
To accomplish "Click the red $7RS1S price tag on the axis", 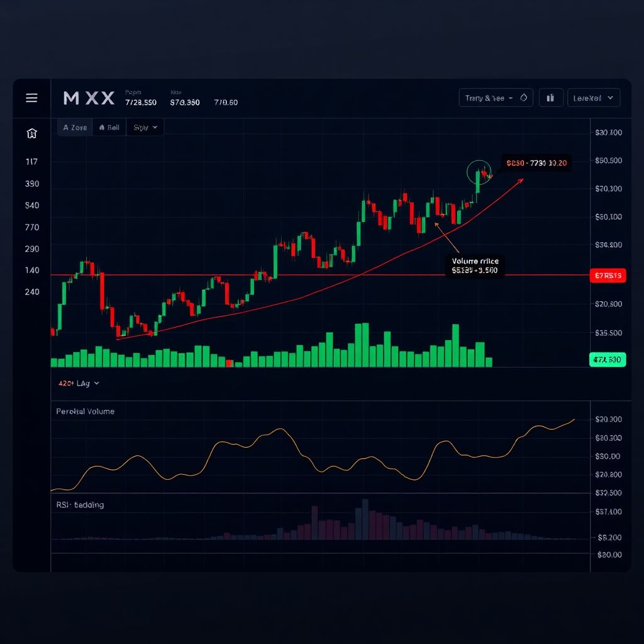I will coord(607,275).
